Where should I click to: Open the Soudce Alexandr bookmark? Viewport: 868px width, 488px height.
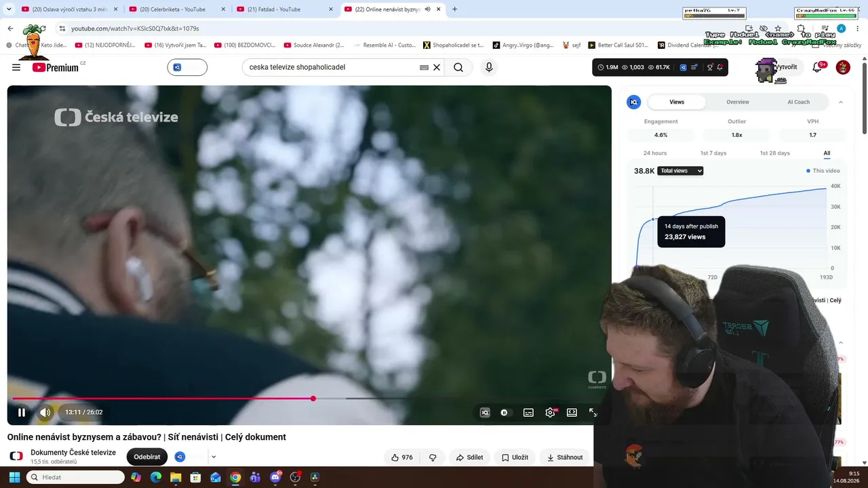(314, 45)
